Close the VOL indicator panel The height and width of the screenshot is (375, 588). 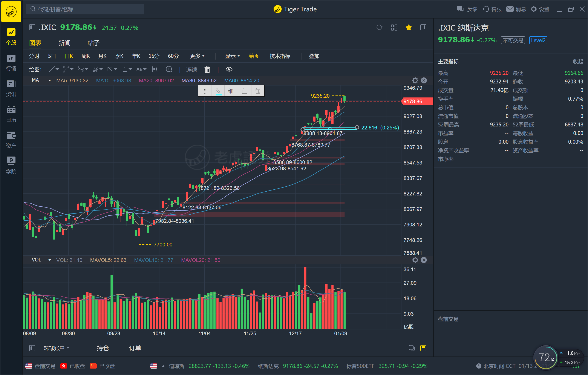[424, 260]
